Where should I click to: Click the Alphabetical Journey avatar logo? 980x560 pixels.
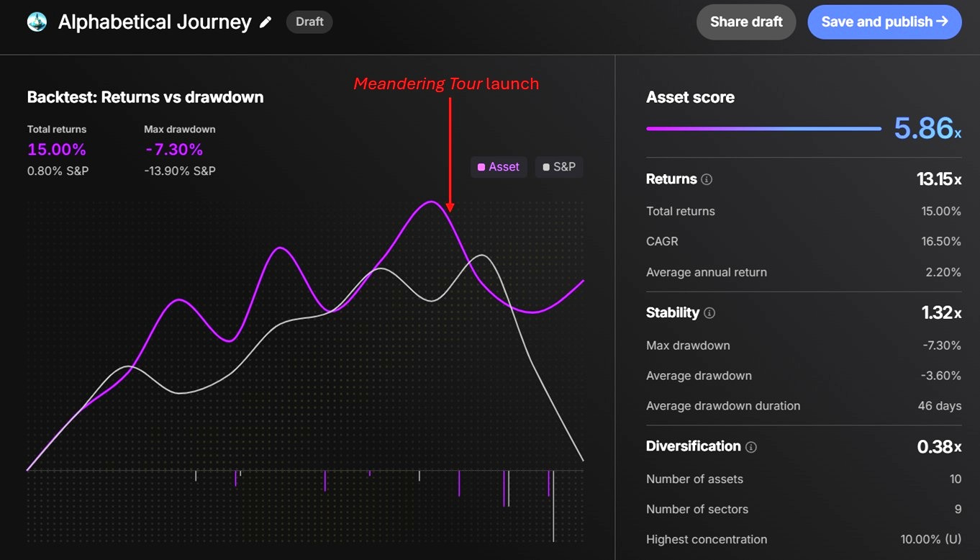[37, 22]
